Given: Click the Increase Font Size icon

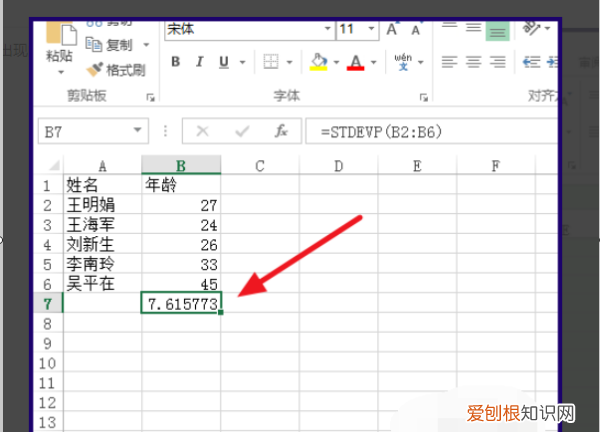Looking at the screenshot, I should coord(392,29).
